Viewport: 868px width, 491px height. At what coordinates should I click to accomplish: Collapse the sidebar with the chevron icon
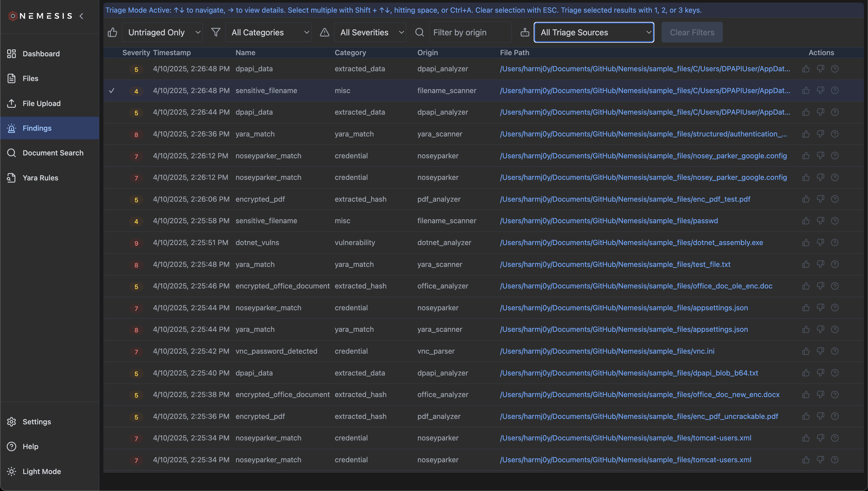81,16
